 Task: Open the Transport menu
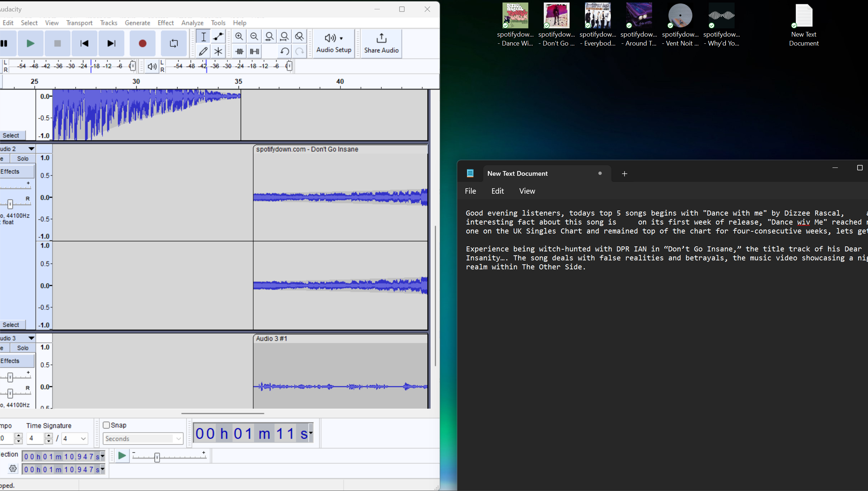(79, 23)
